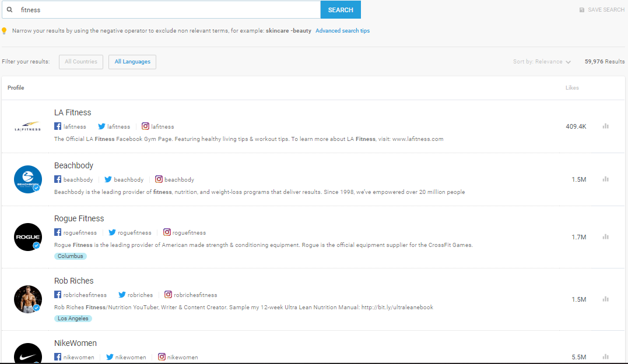Click the Columbus location tag

tap(70, 256)
